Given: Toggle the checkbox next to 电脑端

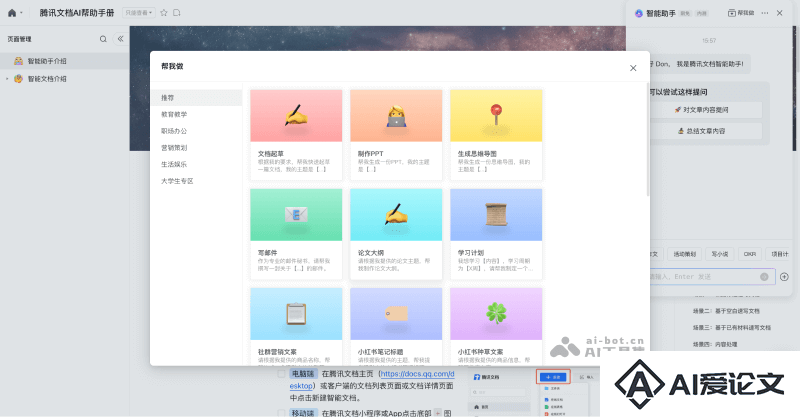Looking at the screenshot, I should point(281,374).
